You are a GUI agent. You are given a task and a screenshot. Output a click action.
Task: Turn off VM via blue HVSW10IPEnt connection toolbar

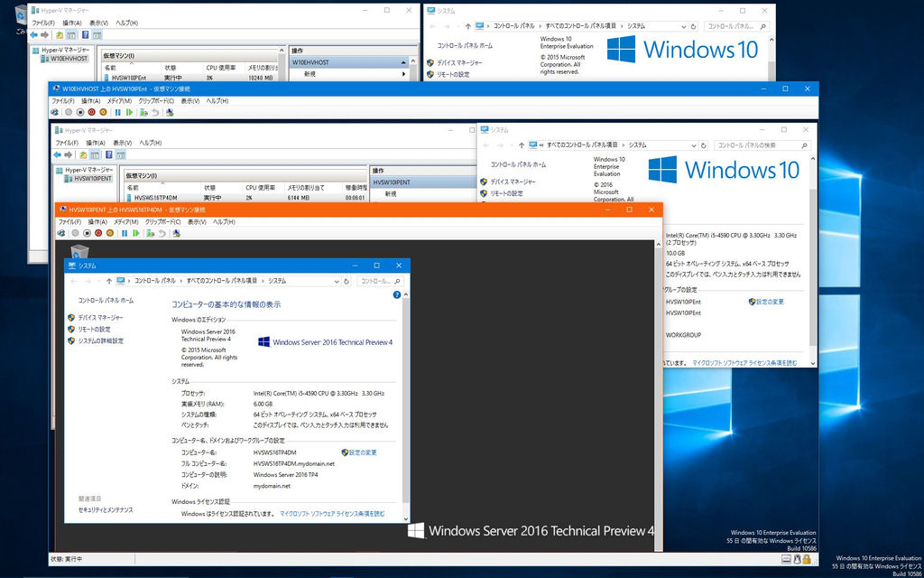(x=80, y=112)
